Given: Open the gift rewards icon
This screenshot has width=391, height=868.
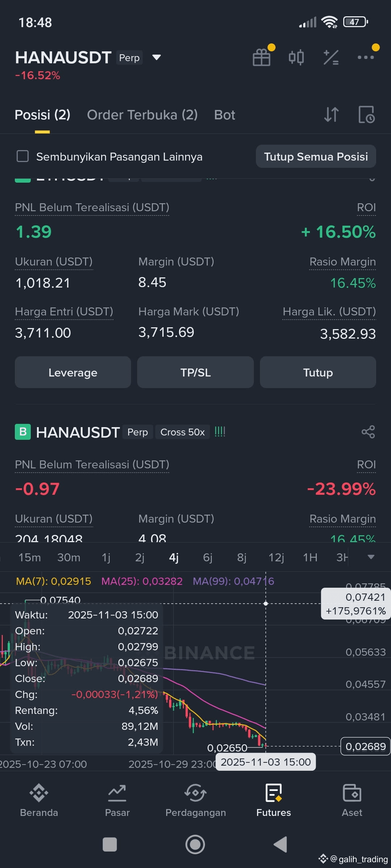Looking at the screenshot, I should pyautogui.click(x=262, y=57).
